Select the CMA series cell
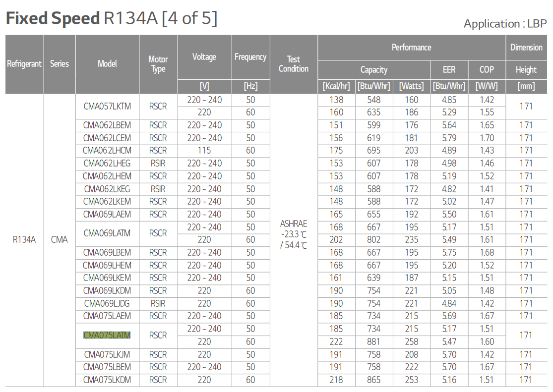Viewport: 553px width, 392px height. point(59,240)
